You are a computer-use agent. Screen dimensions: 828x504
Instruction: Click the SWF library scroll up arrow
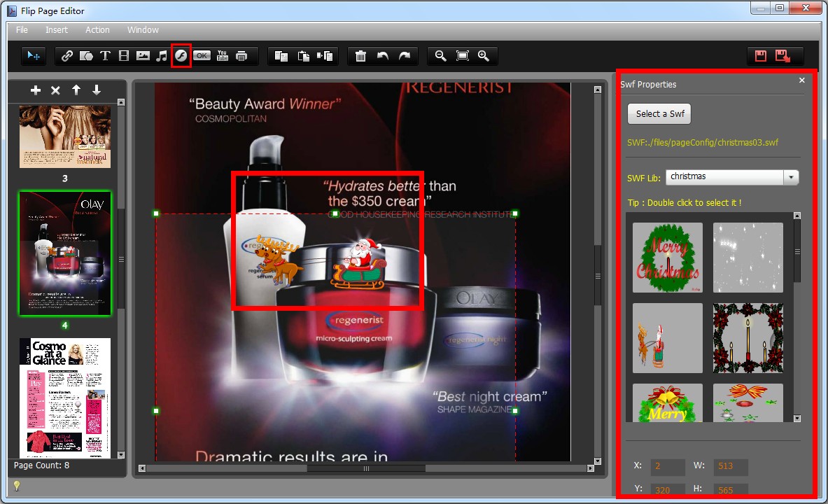[x=797, y=216]
